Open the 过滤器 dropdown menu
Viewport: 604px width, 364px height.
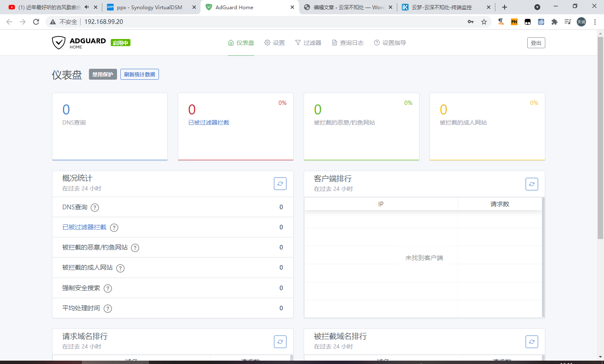pyautogui.click(x=308, y=43)
